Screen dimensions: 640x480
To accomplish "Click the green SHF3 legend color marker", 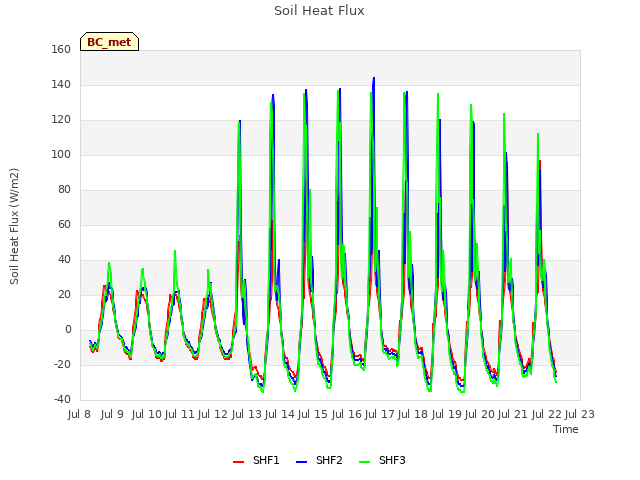I will click(364, 462).
